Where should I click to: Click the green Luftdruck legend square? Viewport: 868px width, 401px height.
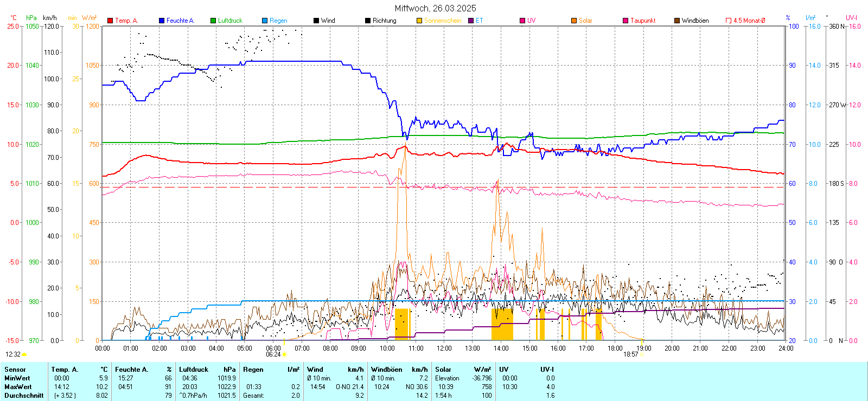click(213, 21)
